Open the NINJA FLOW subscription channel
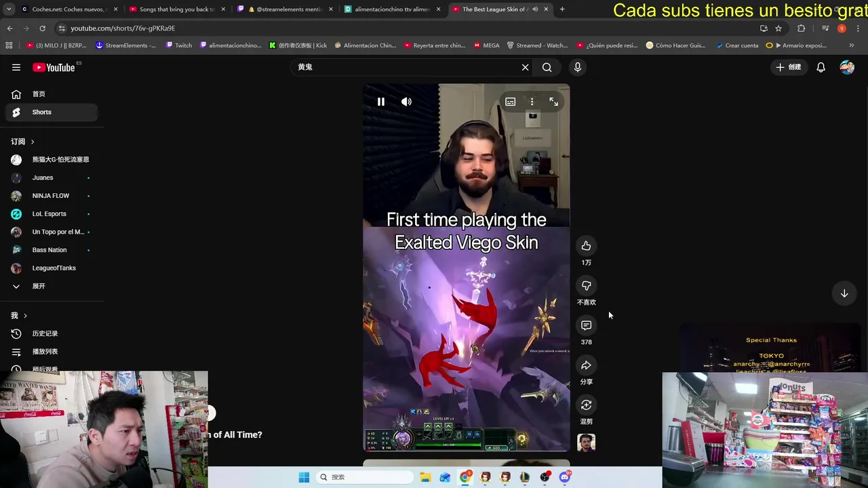Screen dimensions: 868x488 point(51,196)
